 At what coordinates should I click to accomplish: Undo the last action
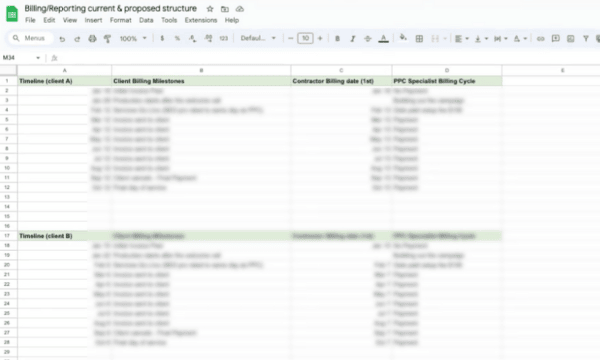62,39
